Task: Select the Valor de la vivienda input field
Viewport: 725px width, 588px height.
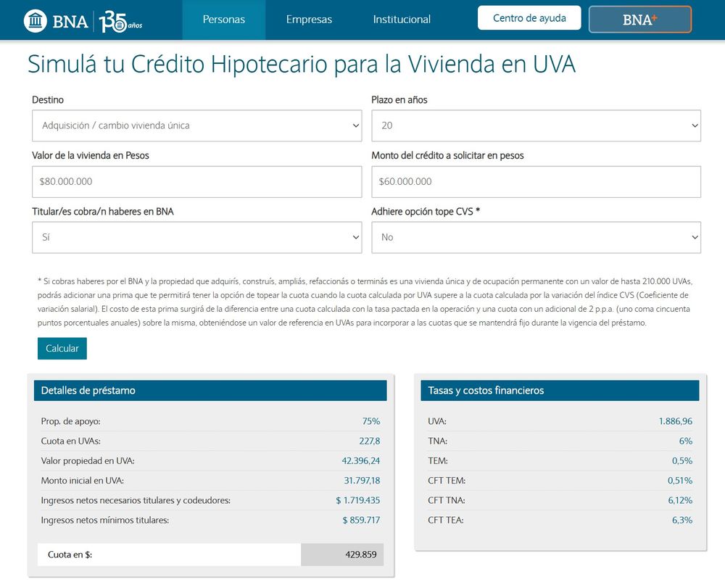Action: click(196, 181)
